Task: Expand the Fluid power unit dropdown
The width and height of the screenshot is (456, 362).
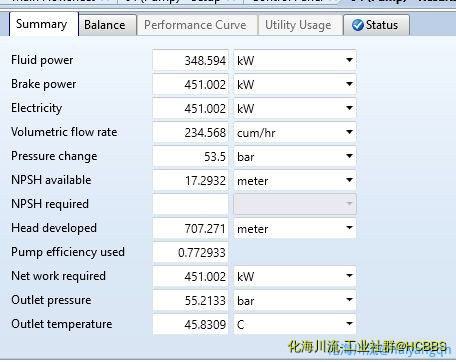Action: click(349, 60)
